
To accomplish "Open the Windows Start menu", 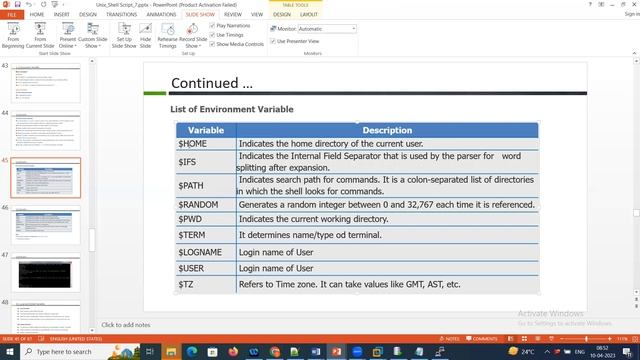I will point(9,351).
